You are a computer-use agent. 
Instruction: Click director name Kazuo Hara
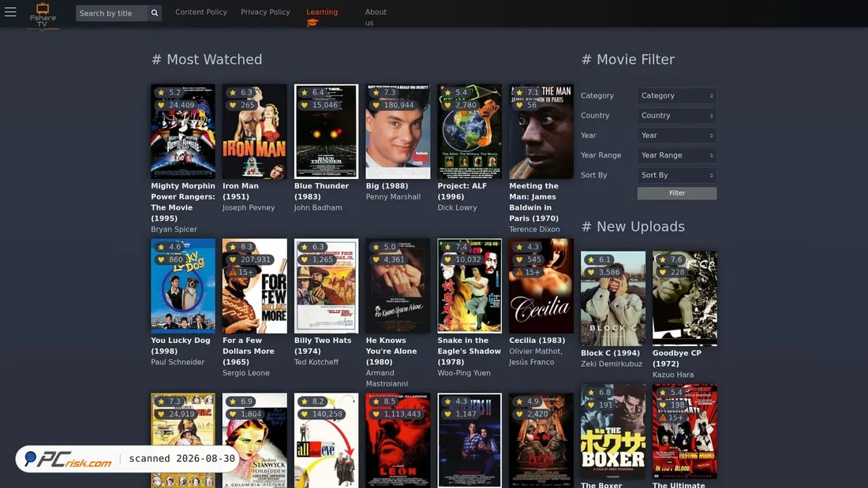(x=673, y=374)
